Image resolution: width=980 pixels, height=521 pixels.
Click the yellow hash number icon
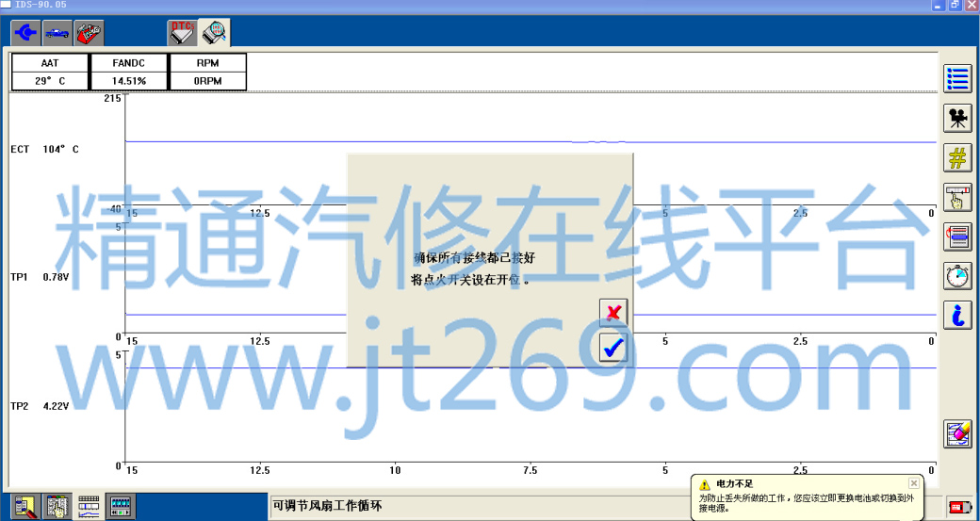(957, 157)
